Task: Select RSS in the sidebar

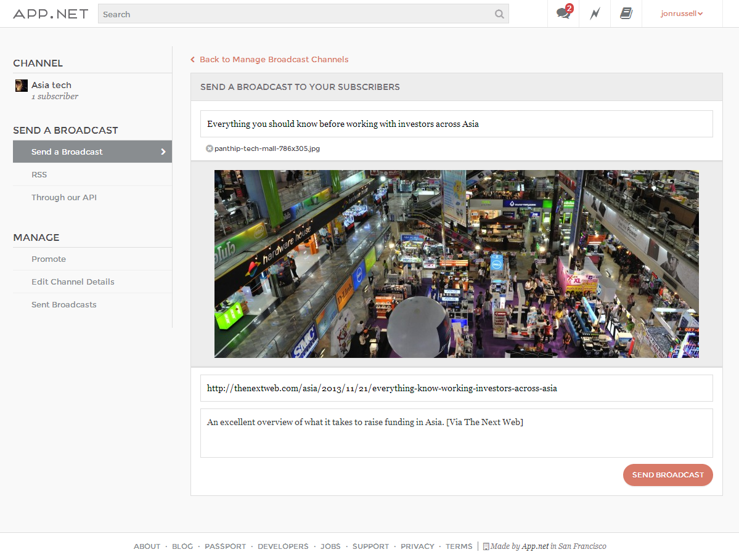Action: click(x=92, y=174)
